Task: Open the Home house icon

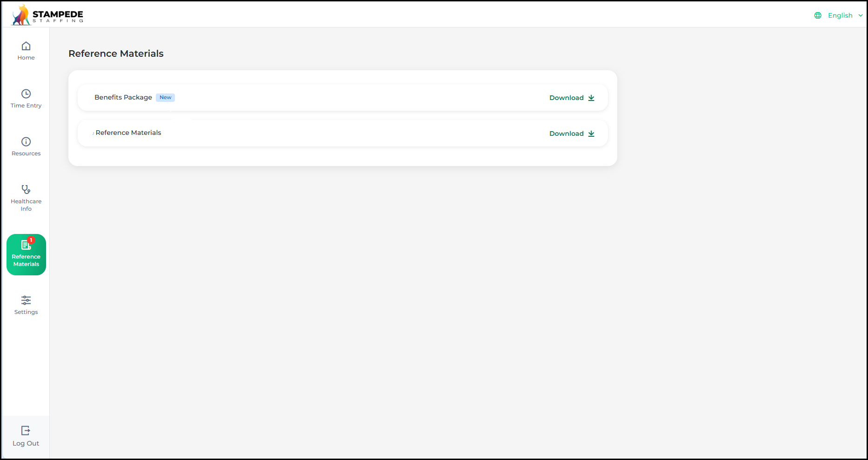Action: (x=26, y=46)
